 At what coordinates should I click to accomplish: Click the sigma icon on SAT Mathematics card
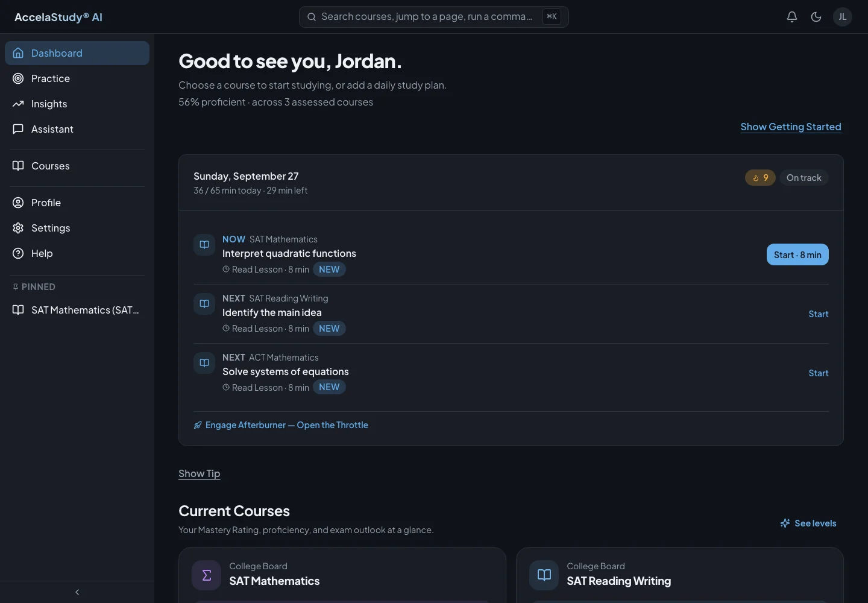[x=207, y=575]
